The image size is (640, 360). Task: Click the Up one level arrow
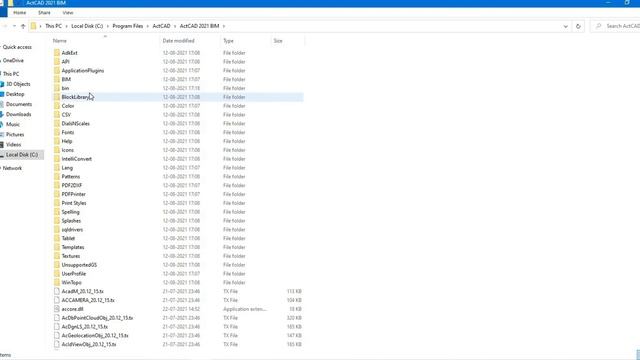23,26
